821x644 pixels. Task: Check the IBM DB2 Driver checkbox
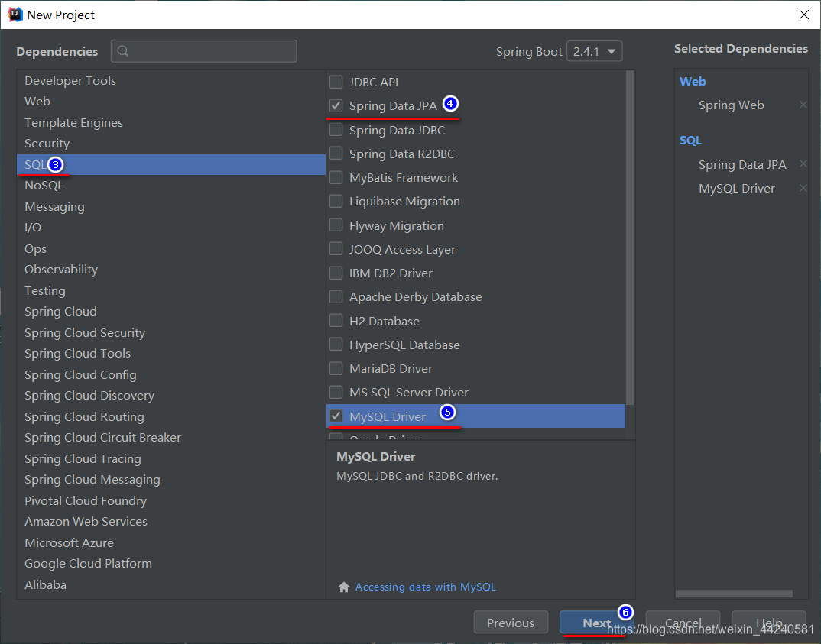(x=336, y=273)
